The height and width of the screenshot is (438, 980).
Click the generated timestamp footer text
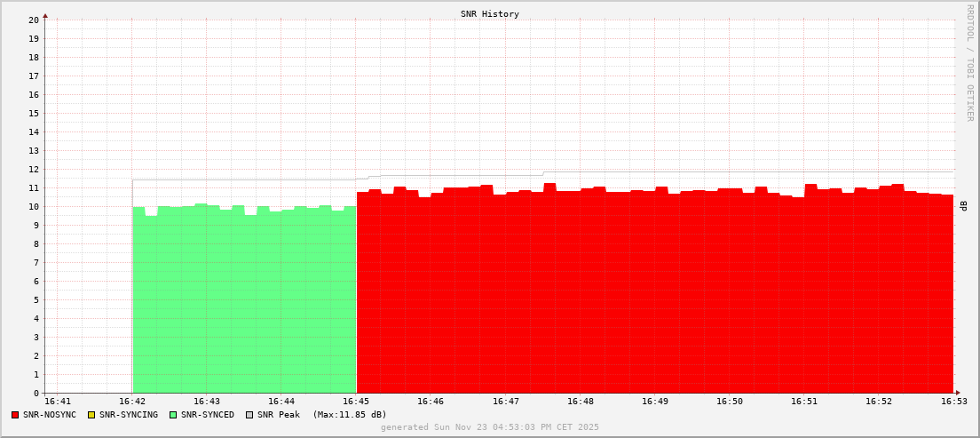coord(490,427)
